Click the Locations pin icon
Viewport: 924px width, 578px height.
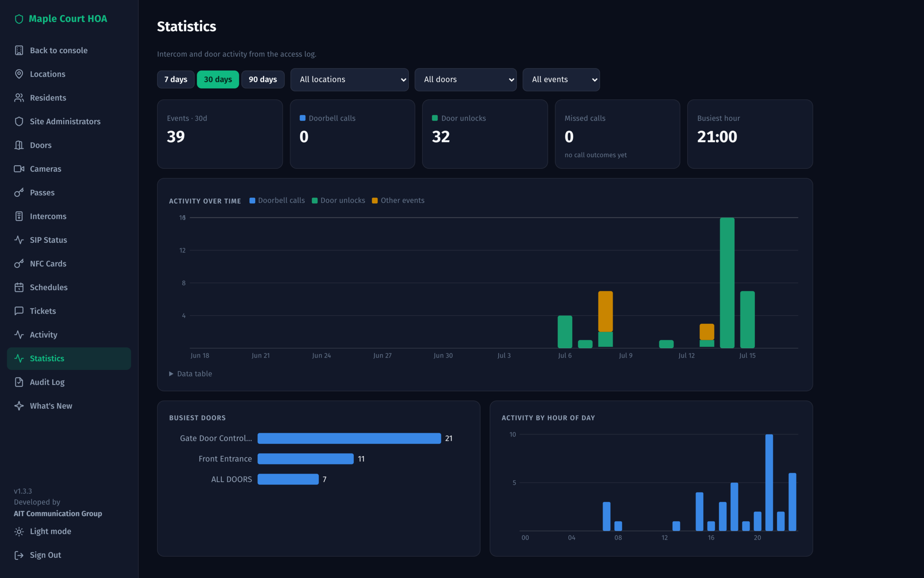19,74
